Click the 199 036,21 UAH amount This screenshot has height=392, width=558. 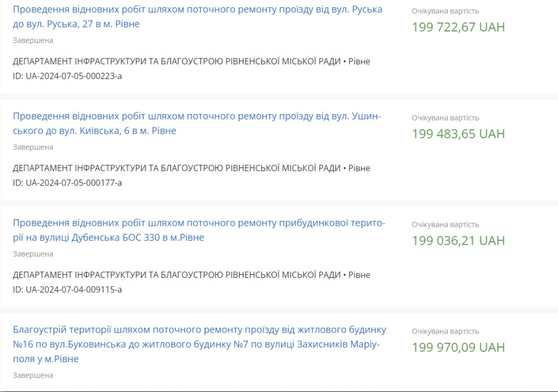coord(458,241)
